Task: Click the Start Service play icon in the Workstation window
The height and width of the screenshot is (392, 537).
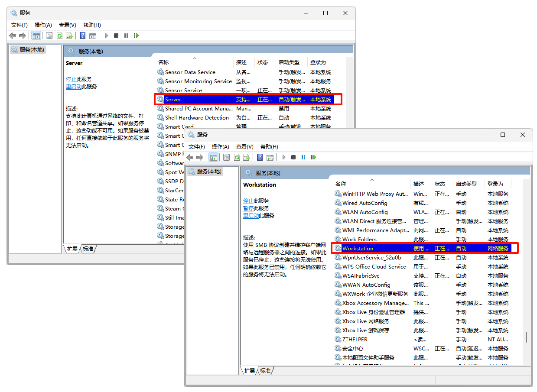Action: click(x=283, y=157)
